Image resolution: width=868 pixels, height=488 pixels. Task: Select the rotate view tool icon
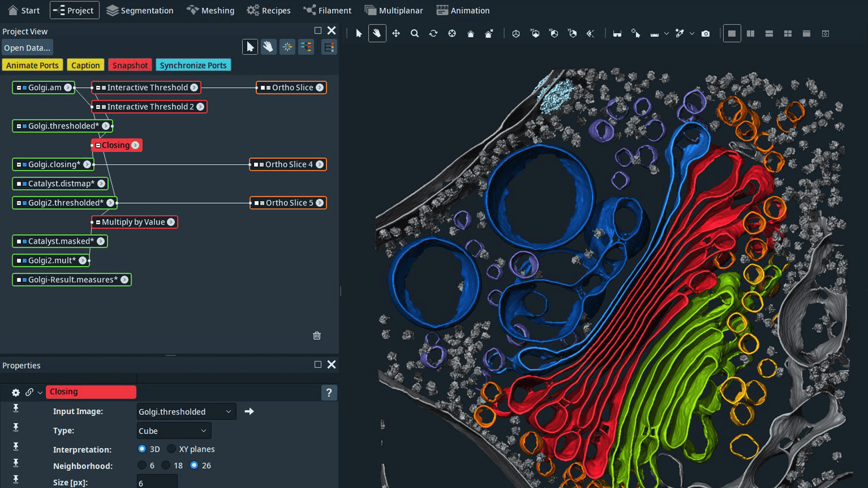click(433, 34)
